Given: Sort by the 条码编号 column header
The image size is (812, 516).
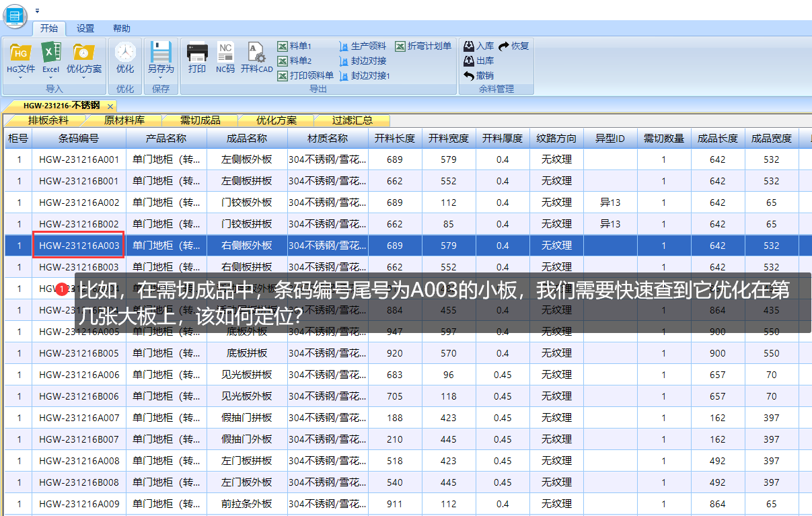Looking at the screenshot, I should click(x=79, y=138).
